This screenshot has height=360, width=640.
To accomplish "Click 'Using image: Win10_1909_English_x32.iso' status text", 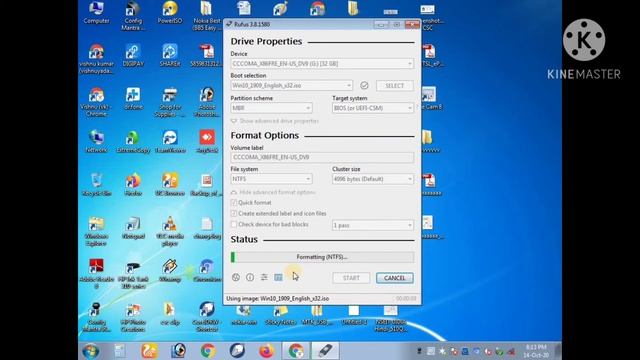I will pyautogui.click(x=278, y=299).
